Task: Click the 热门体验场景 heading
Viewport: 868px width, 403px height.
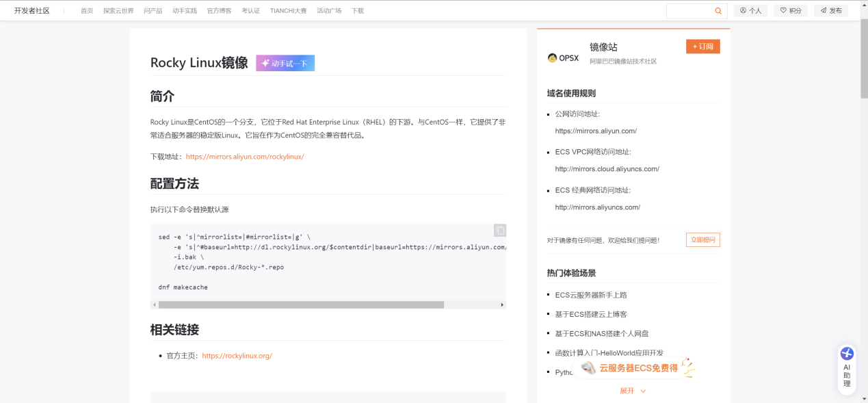Action: (x=571, y=273)
